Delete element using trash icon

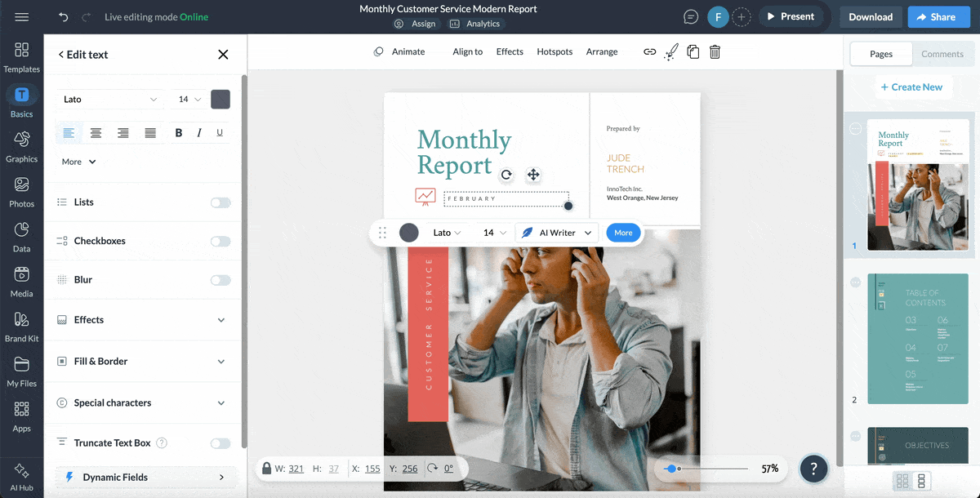[x=715, y=51]
